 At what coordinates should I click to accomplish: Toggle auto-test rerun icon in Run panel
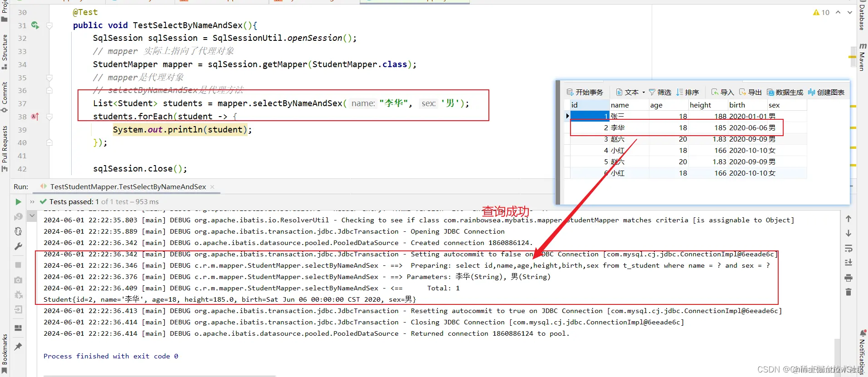pyautogui.click(x=18, y=231)
